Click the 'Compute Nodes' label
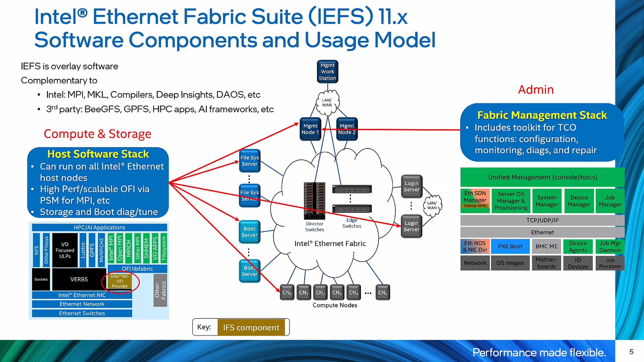The image size is (644, 362). (x=335, y=305)
